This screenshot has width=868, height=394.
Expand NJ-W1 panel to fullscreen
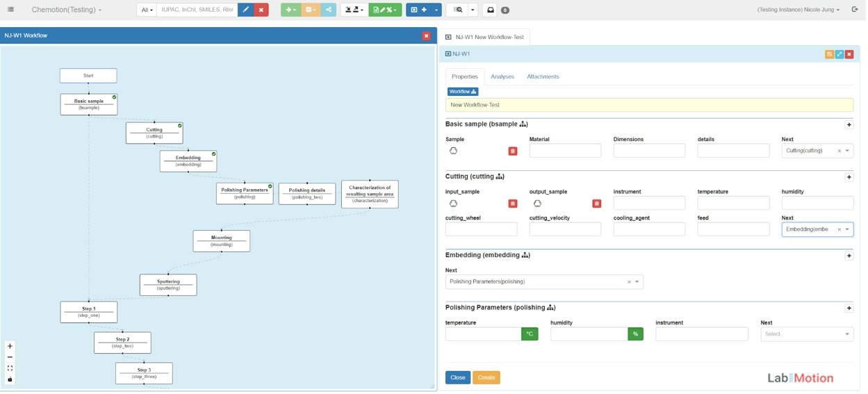[x=840, y=54]
